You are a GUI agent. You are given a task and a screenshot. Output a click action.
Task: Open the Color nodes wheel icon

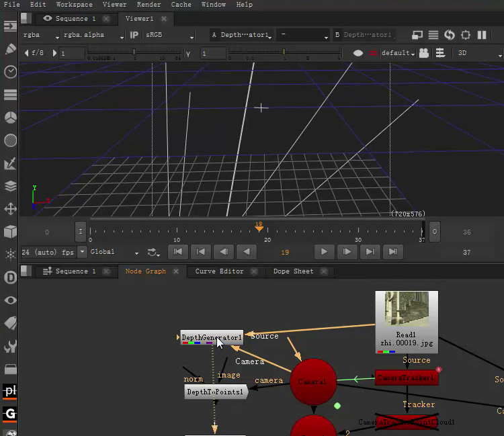[10, 118]
